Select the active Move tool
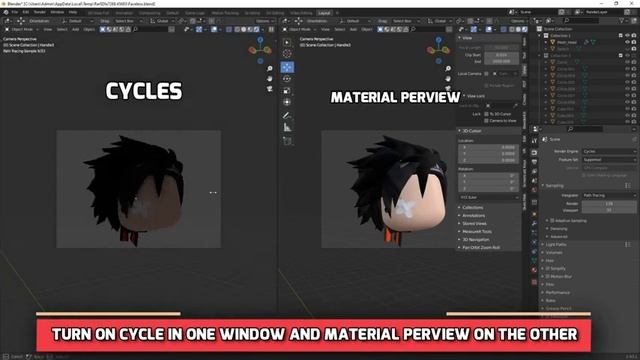The image size is (640, 360). (287, 67)
